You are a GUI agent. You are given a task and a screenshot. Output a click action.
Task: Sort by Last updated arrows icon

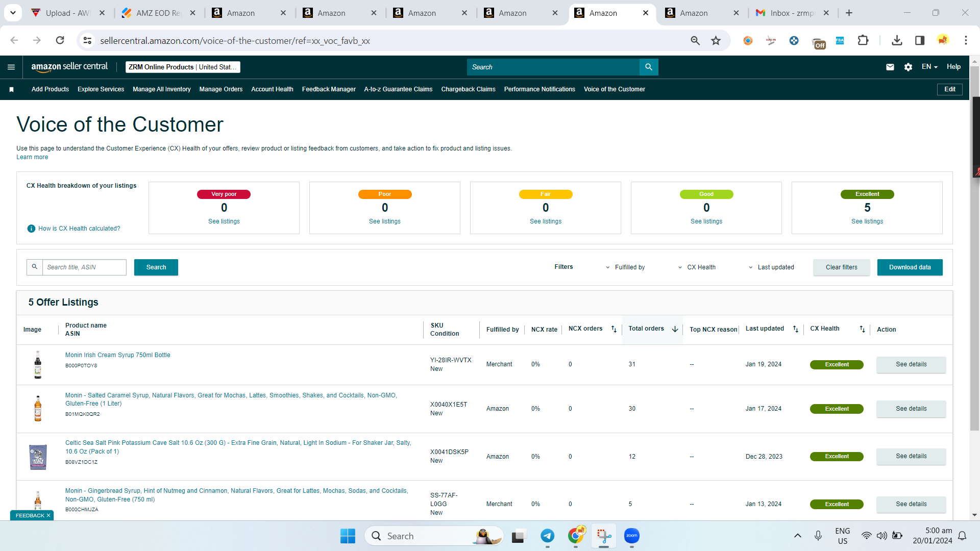pos(796,329)
